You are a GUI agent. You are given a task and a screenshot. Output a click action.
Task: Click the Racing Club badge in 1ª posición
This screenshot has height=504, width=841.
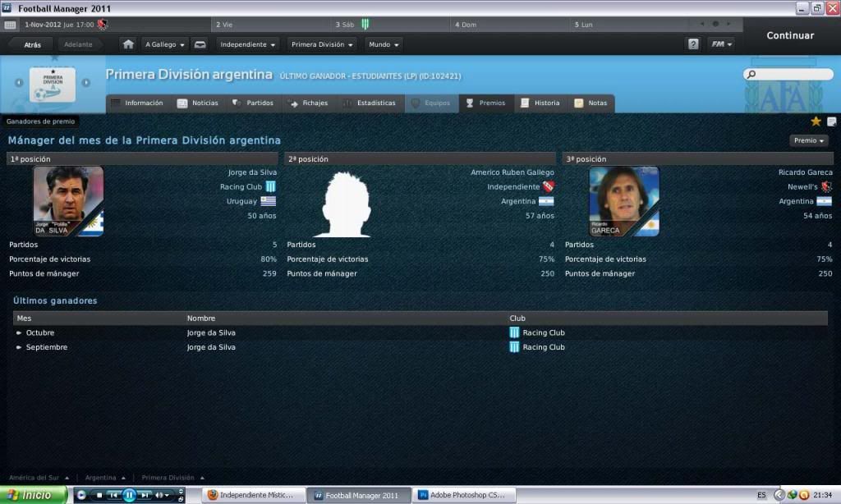click(x=271, y=186)
